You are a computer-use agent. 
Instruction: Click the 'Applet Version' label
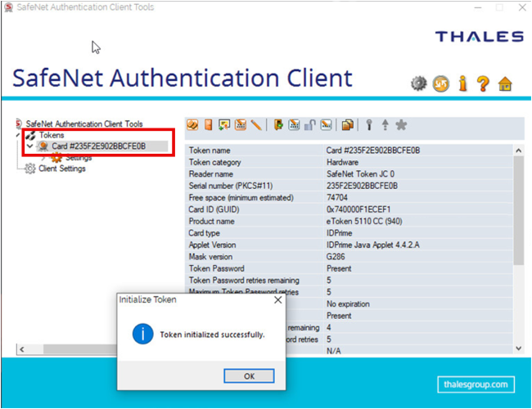(212, 245)
